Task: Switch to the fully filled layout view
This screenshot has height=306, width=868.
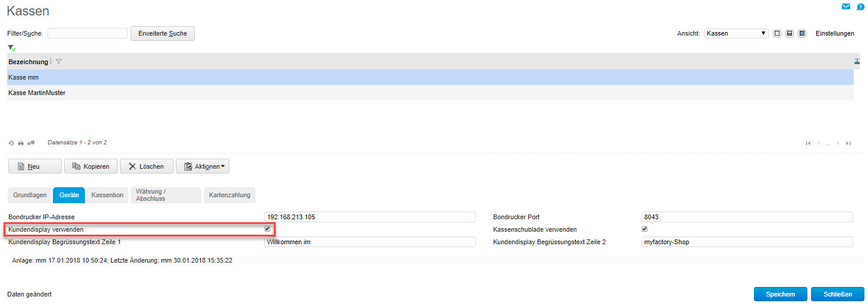Action: pos(802,33)
